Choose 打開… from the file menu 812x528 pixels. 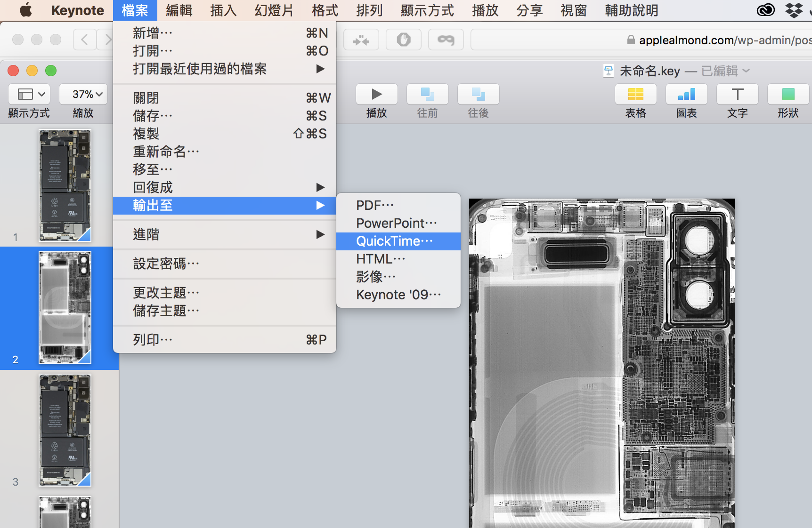(225, 51)
